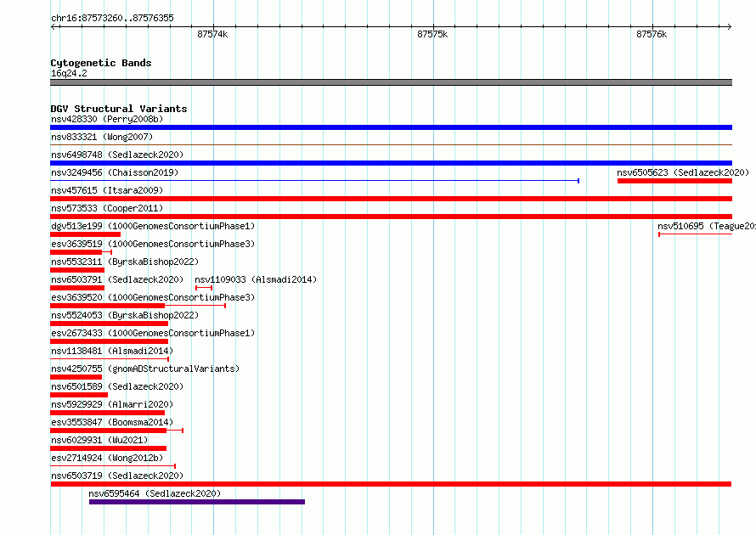Viewport: 756px width, 535px height.
Task: Select the thin red nsv510695 line
Action: 695,234
